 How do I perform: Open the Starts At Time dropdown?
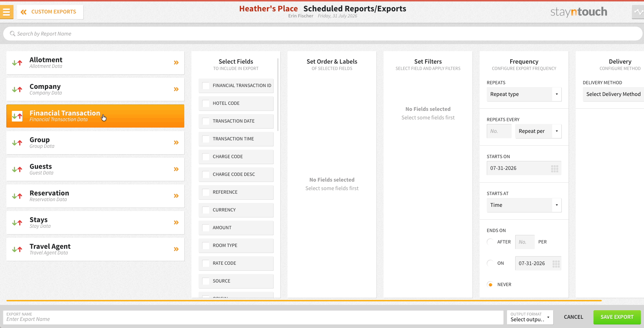(x=524, y=205)
